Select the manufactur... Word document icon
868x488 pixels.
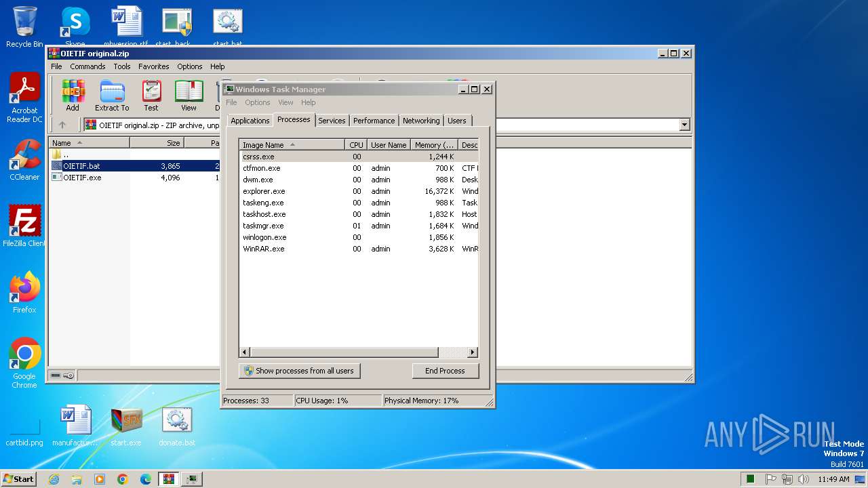75,427
